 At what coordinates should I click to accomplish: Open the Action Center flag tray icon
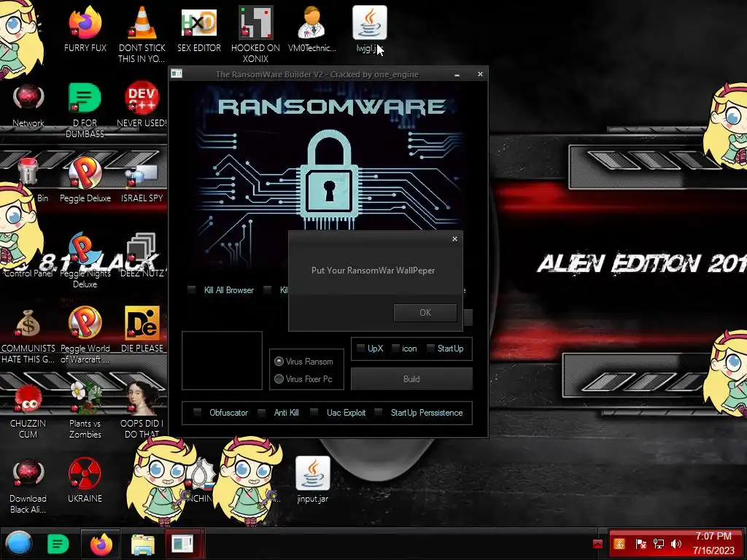640,543
